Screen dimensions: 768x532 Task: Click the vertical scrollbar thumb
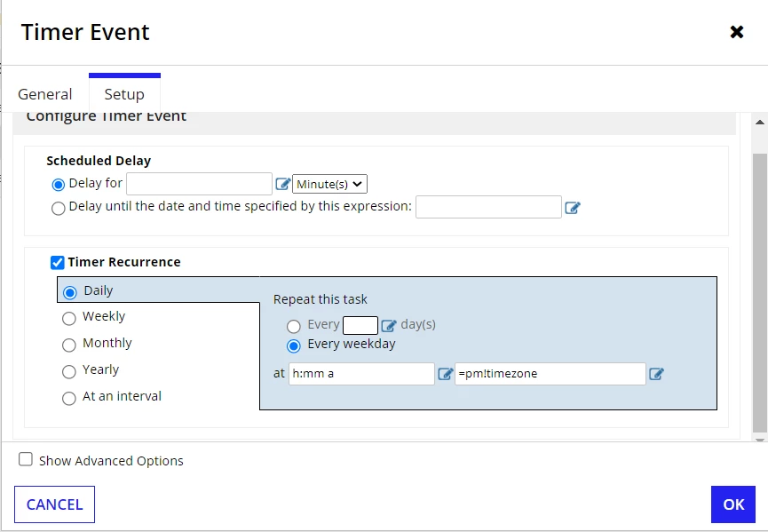tap(760, 292)
